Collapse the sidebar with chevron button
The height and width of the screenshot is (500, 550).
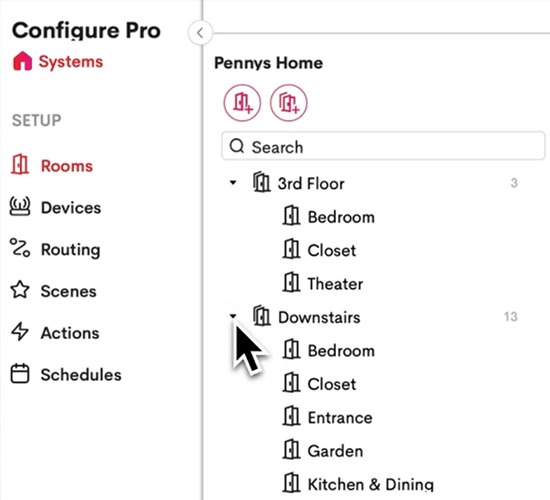click(200, 33)
